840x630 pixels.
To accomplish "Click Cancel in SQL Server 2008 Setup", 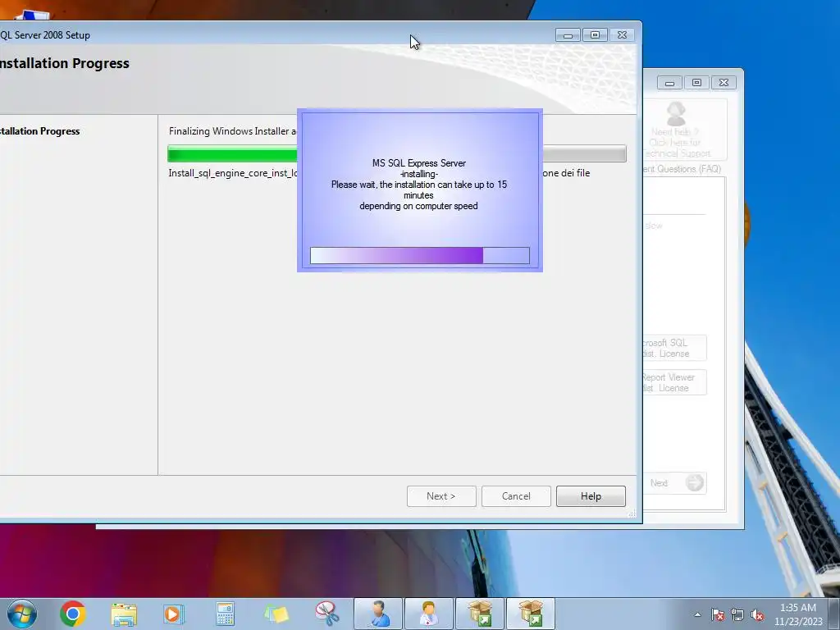I will (x=516, y=496).
